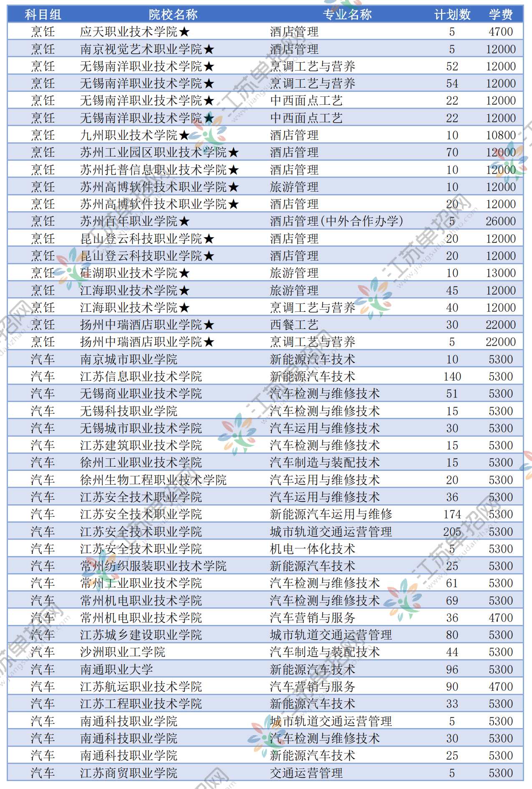Select the school name 江苏商贸职业学院

pos(129,773)
